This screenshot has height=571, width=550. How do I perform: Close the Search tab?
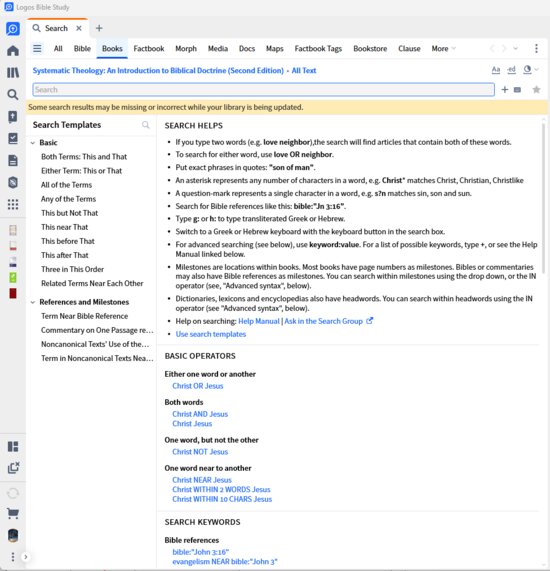79,28
